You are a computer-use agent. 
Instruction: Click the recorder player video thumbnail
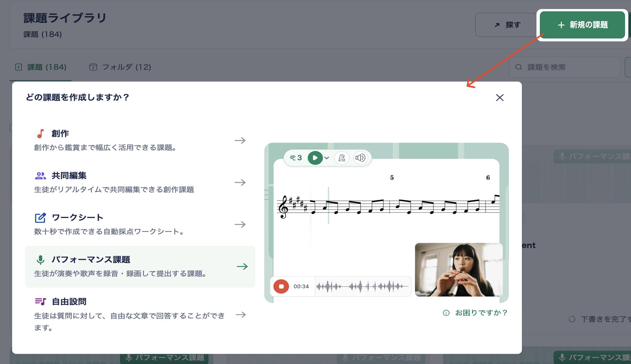click(x=459, y=270)
